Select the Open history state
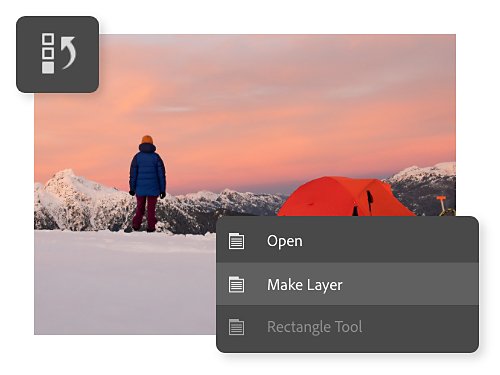 tap(347, 241)
